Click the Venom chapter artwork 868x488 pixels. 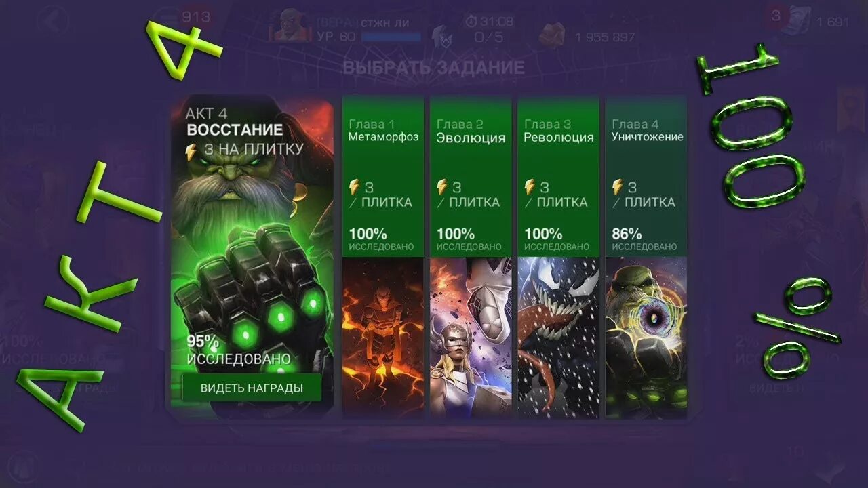pos(558,337)
